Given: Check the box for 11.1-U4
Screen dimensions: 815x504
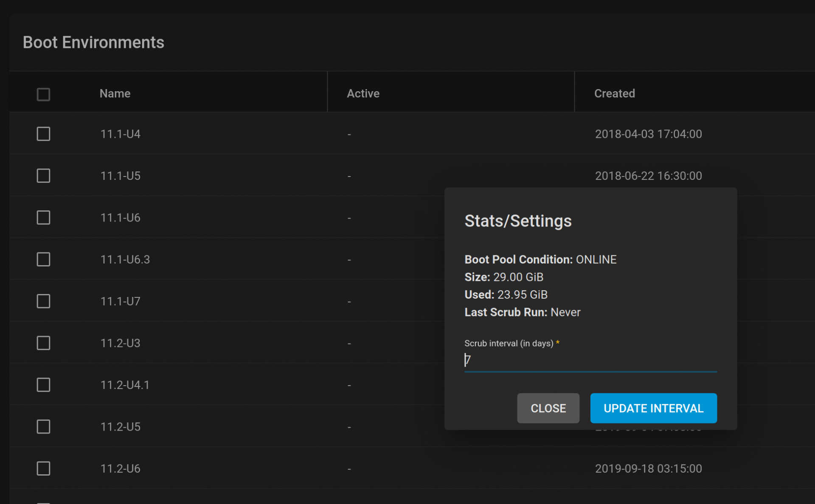Looking at the screenshot, I should 43,134.
